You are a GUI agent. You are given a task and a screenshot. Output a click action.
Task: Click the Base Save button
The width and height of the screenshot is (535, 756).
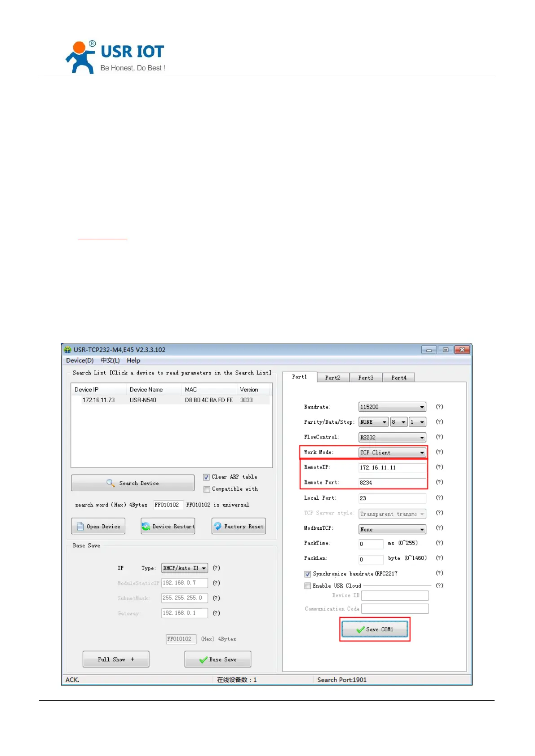click(x=218, y=659)
